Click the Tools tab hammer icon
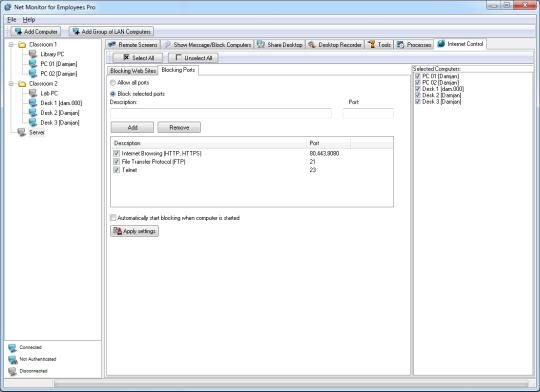 [x=371, y=44]
